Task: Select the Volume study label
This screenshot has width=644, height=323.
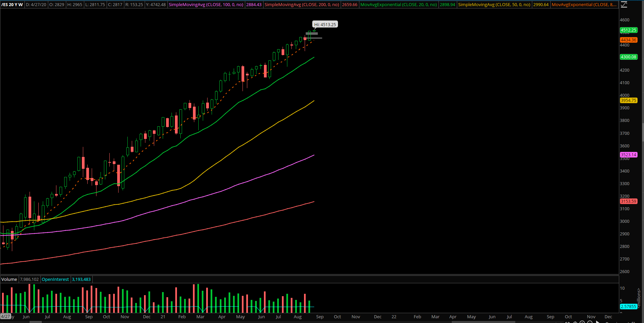Action: point(9,279)
